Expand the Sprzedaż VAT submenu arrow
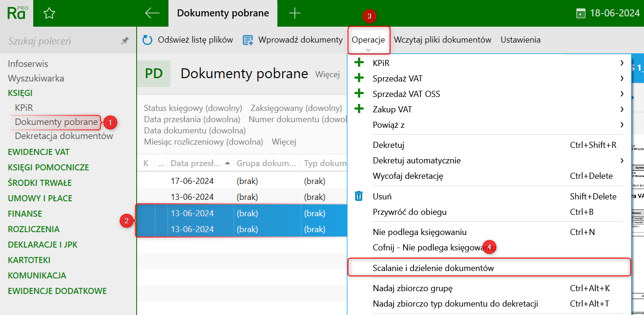 622,78
